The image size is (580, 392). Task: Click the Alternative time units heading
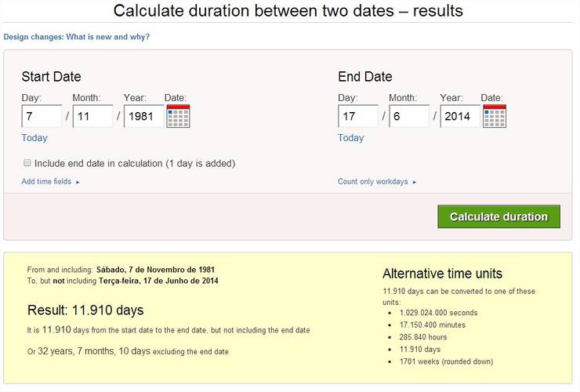[442, 274]
